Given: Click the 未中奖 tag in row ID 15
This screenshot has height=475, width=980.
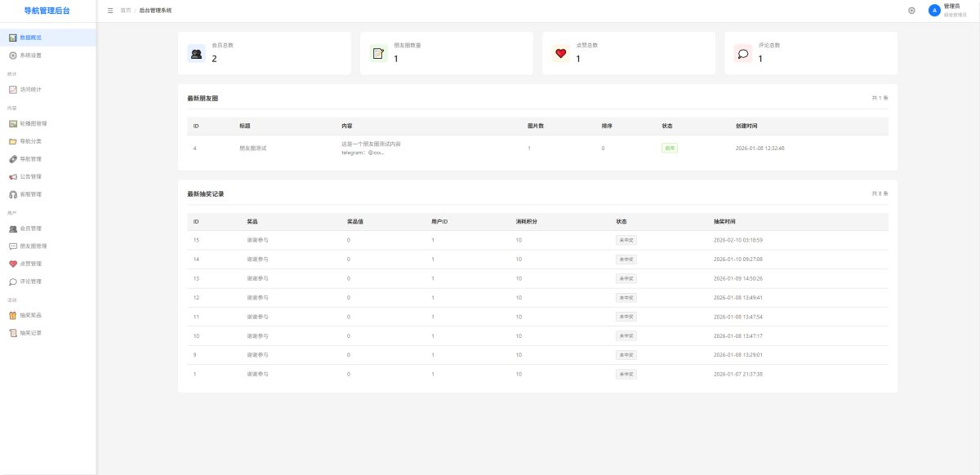Looking at the screenshot, I should click(x=626, y=240).
